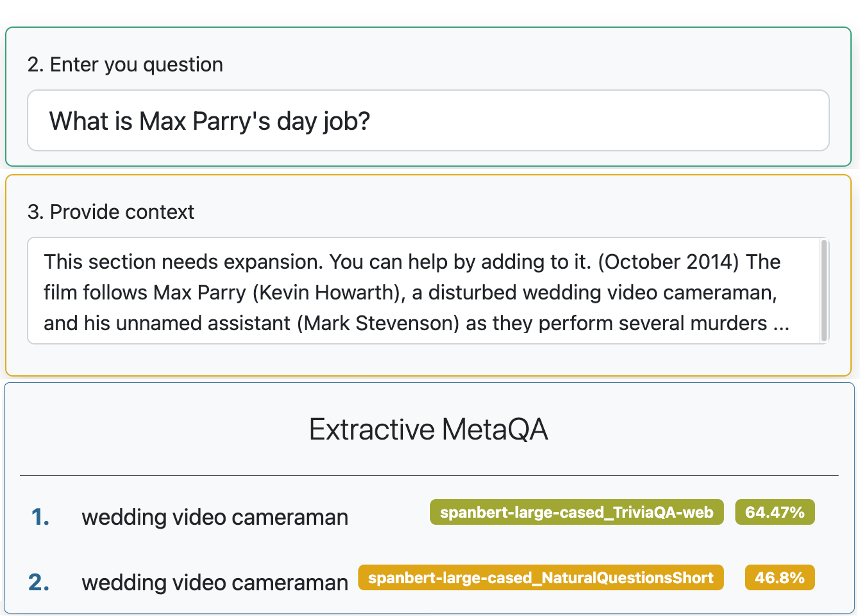Click the rank number "2." in results
The image size is (860, 616).
tap(39, 583)
